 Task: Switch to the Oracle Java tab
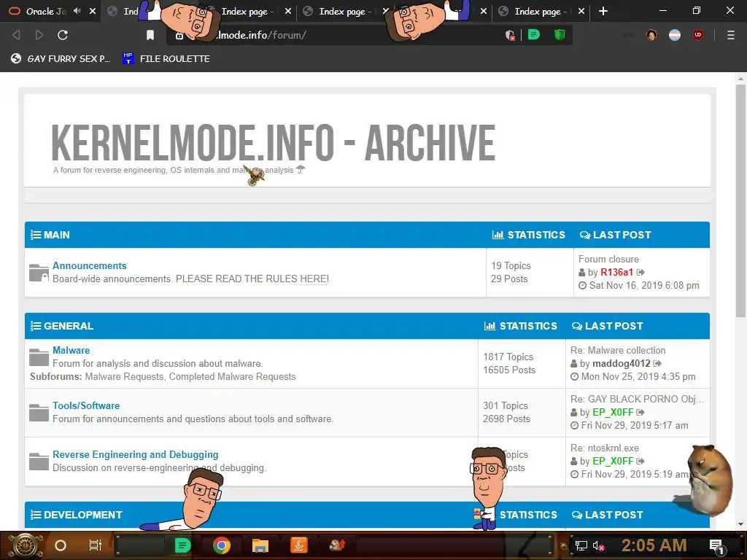tap(45, 11)
